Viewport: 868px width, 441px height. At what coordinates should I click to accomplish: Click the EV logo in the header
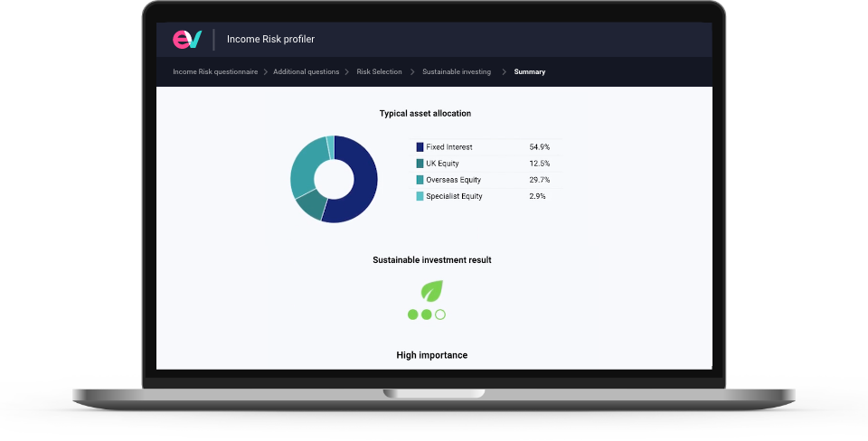[x=187, y=39]
